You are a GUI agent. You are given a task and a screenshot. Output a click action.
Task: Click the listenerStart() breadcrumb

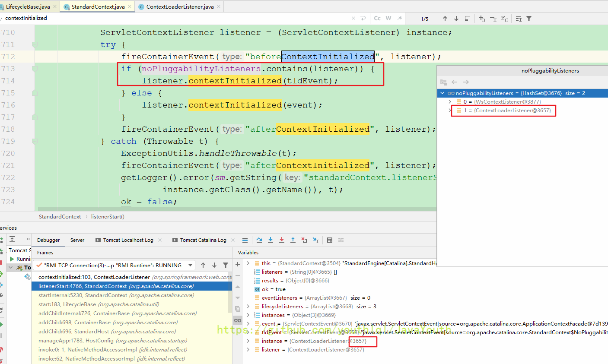click(108, 217)
